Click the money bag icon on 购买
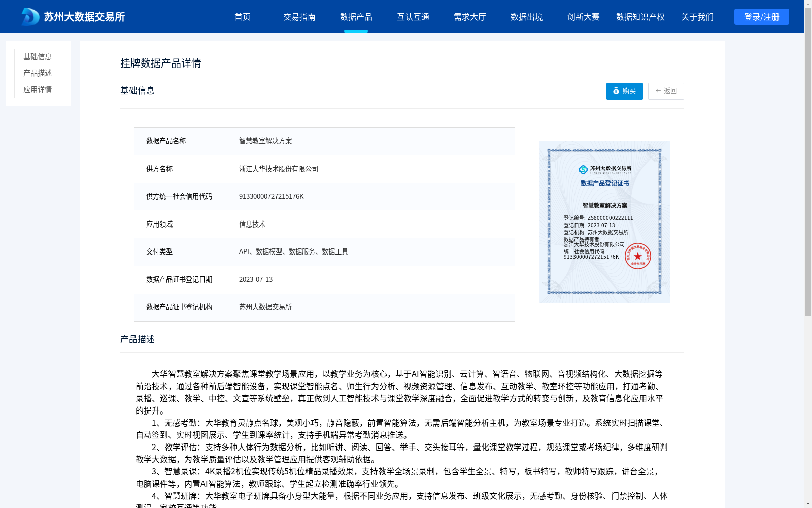Viewport: 812px width, 508px height. tap(616, 91)
